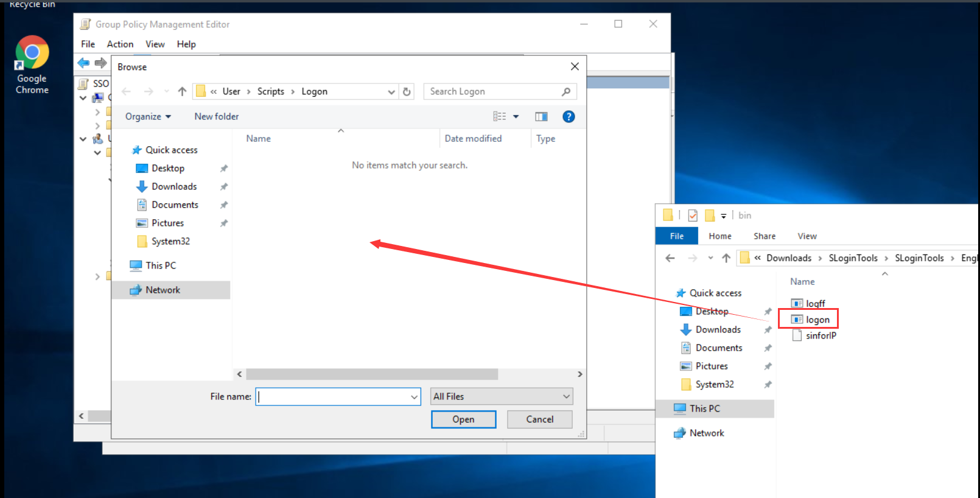Open the Organize dropdown menu
Screen dimensions: 980x498
point(148,116)
